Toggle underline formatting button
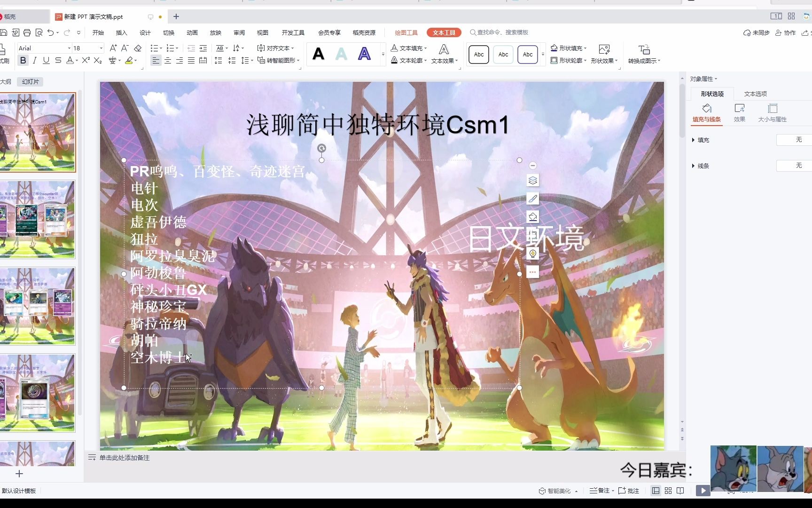 coord(46,60)
